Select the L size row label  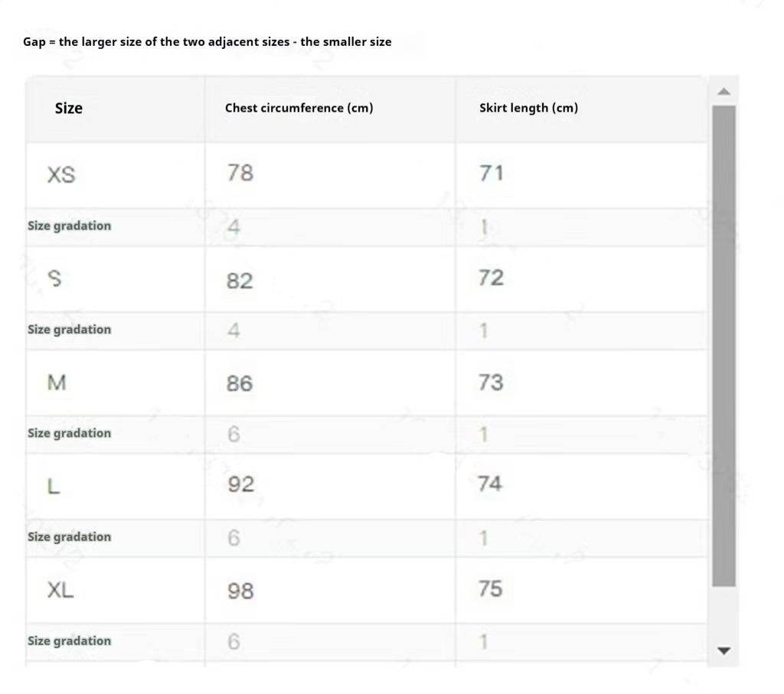[x=54, y=486]
